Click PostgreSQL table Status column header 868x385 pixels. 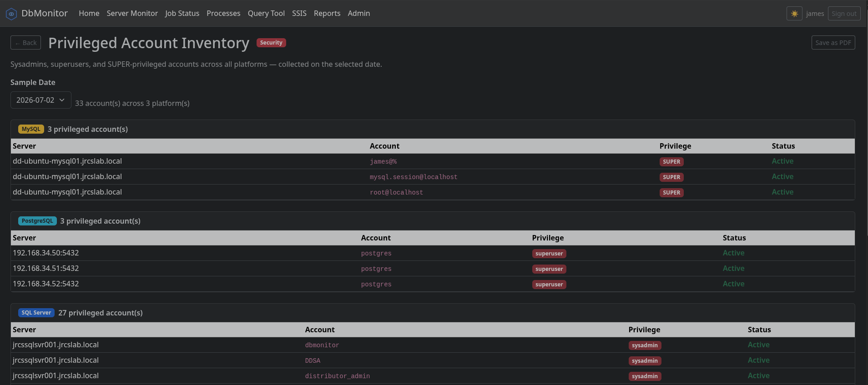[x=734, y=238]
